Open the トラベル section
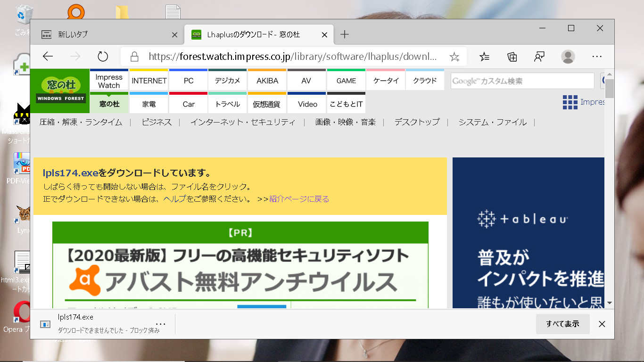This screenshot has width=644, height=362. click(x=228, y=103)
